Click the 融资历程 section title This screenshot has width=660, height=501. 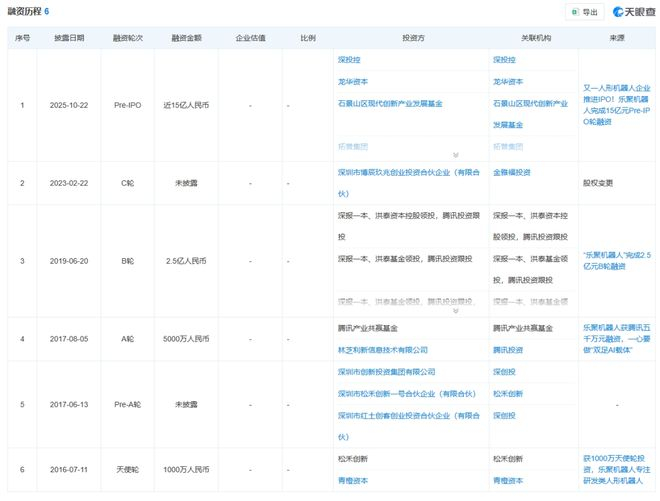pos(24,11)
